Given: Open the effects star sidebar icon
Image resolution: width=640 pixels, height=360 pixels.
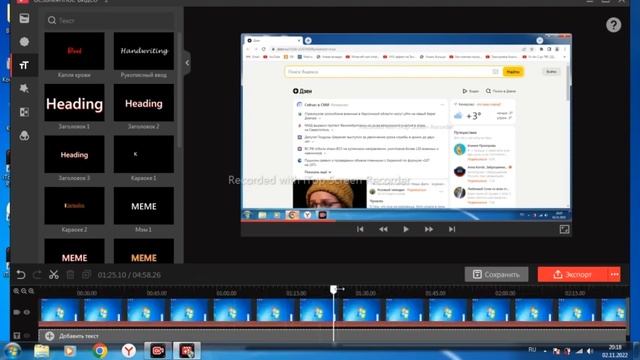Looking at the screenshot, I should tap(24, 89).
